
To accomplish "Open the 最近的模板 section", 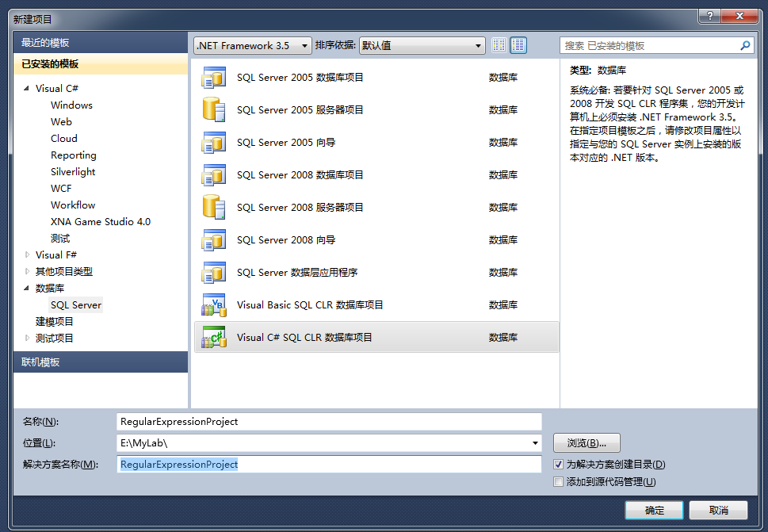I will click(101, 43).
